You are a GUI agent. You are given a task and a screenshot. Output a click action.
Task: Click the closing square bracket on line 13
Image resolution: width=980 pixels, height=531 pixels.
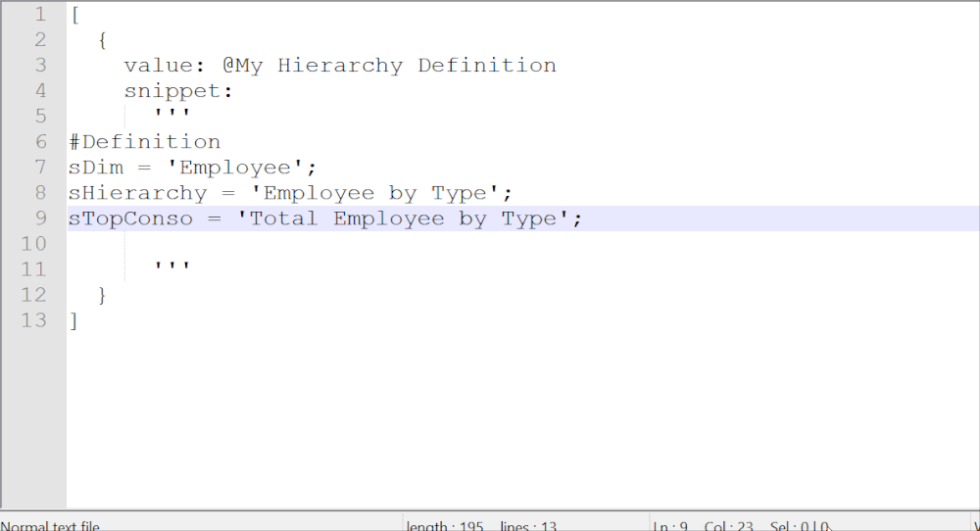pyautogui.click(x=73, y=320)
